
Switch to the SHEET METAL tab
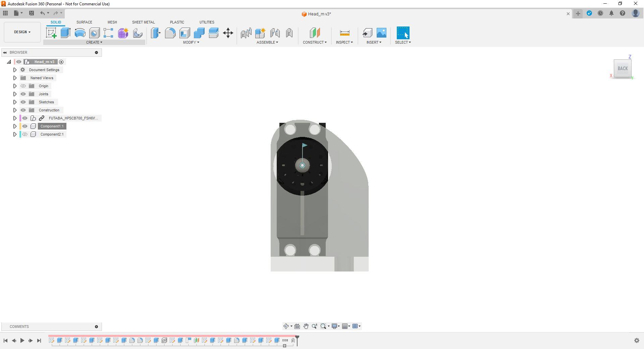[143, 22]
